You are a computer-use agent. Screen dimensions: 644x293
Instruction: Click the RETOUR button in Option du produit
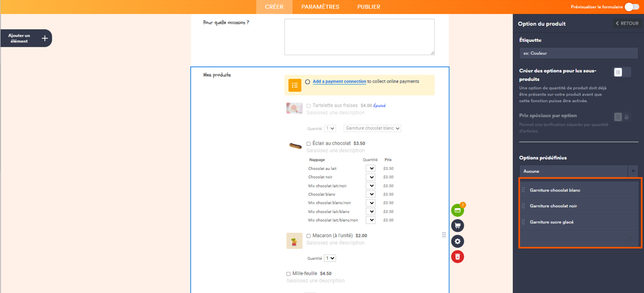coord(626,23)
